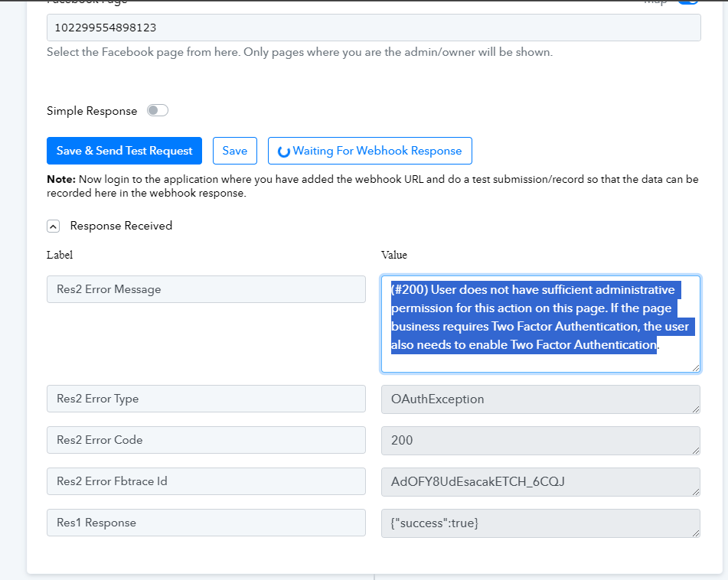Select the Res2 Error Code label field

(206, 440)
